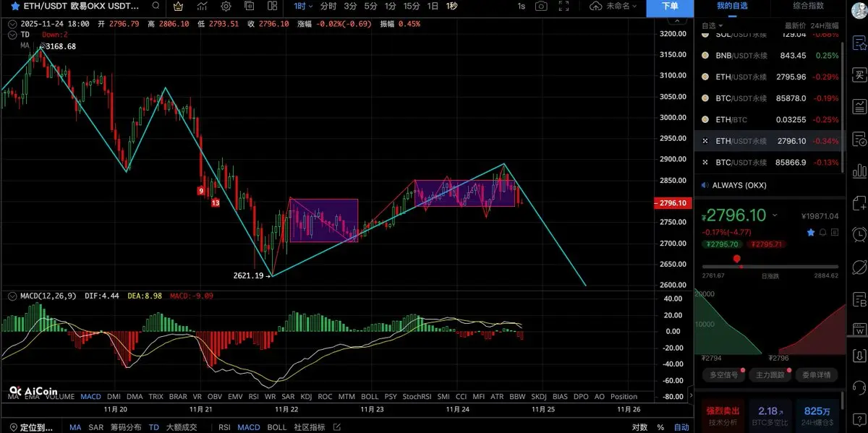Screen dimensions: 868x433
Task: Select ETH/BTC row in watchlist
Action: [770, 119]
